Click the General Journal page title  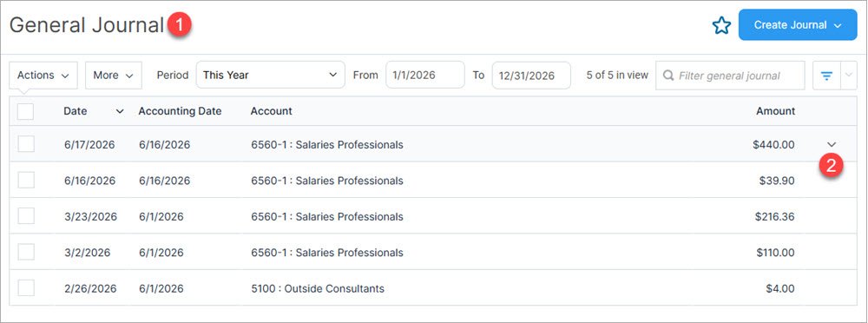pyautogui.click(x=86, y=25)
